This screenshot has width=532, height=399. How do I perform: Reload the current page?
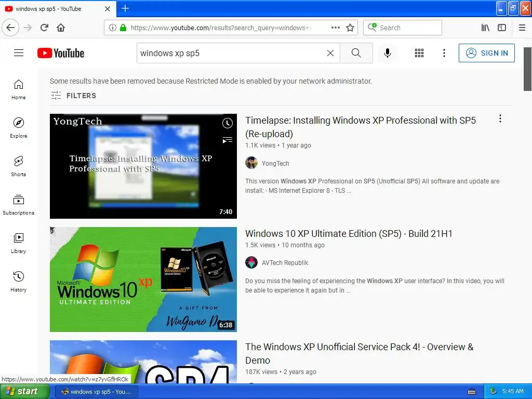(x=44, y=28)
